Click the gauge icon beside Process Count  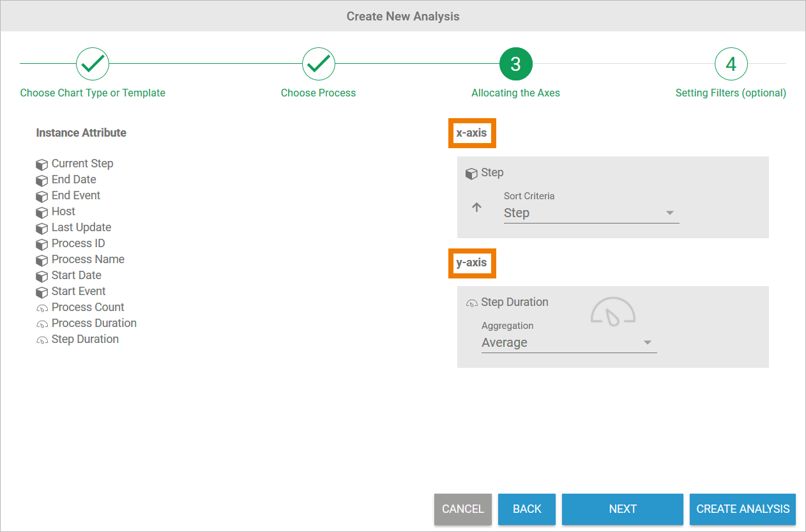click(x=42, y=308)
